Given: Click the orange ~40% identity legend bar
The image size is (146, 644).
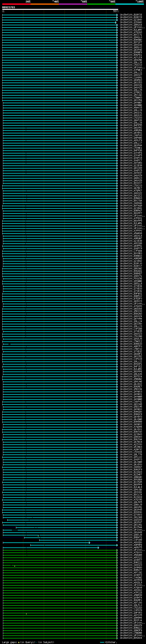Looking at the screenshot, I should pos(45,4).
